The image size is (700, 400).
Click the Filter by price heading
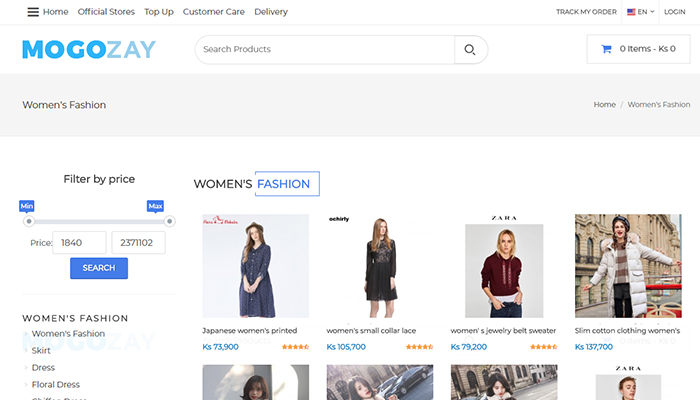tap(99, 179)
